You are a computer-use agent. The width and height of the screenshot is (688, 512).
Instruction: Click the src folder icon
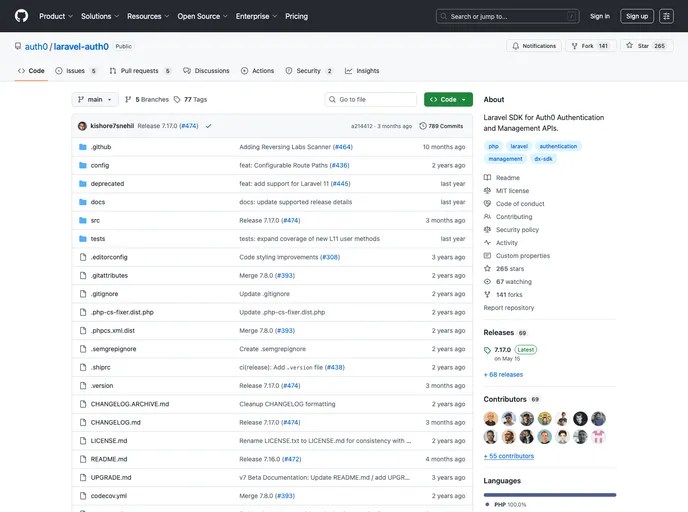(x=82, y=220)
